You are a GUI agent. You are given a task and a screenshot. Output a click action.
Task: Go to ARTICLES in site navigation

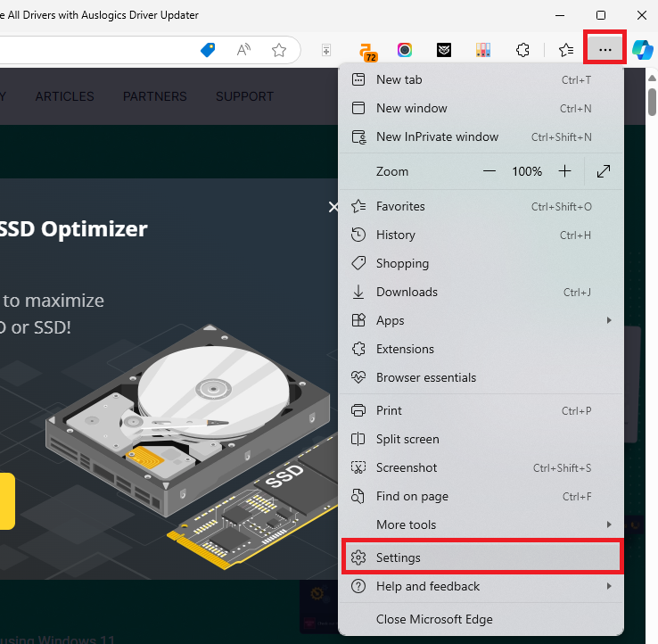pos(64,96)
